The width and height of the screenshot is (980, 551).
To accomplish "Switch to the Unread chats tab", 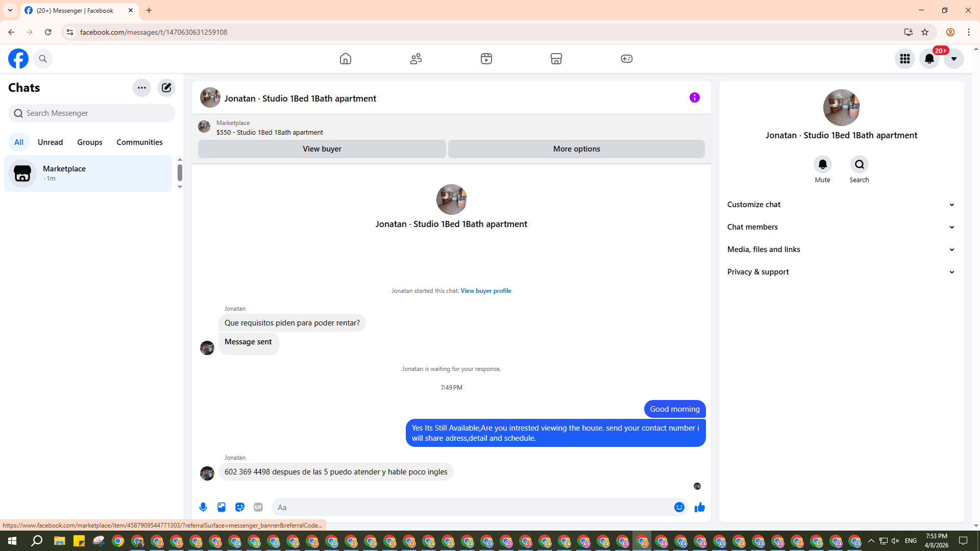I will (50, 142).
